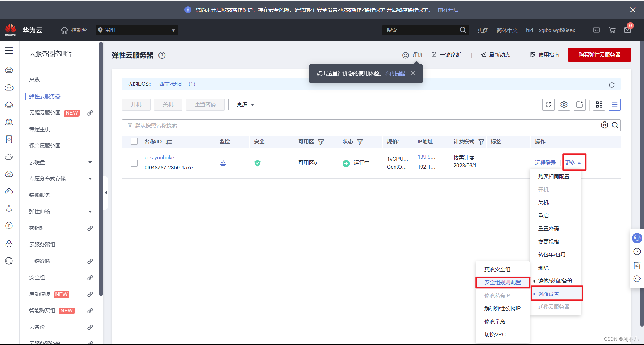Click 不再提醒 in the tooltip

pyautogui.click(x=395, y=74)
